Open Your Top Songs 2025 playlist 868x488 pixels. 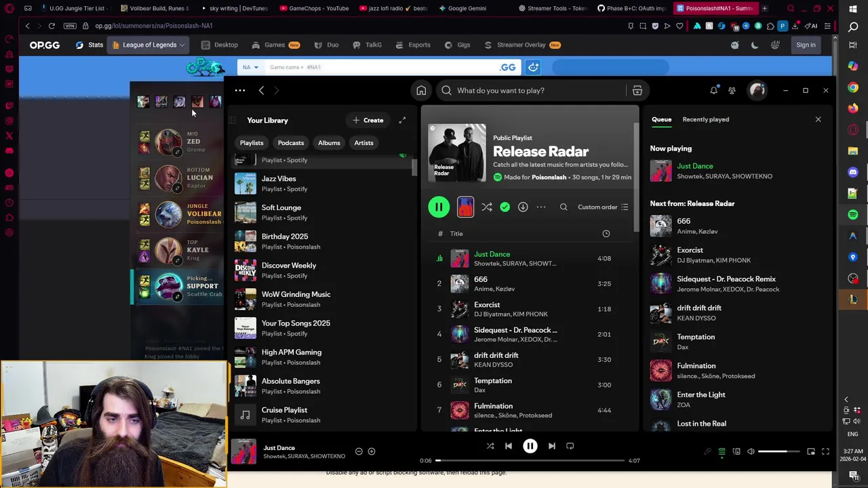pyautogui.click(x=322, y=328)
